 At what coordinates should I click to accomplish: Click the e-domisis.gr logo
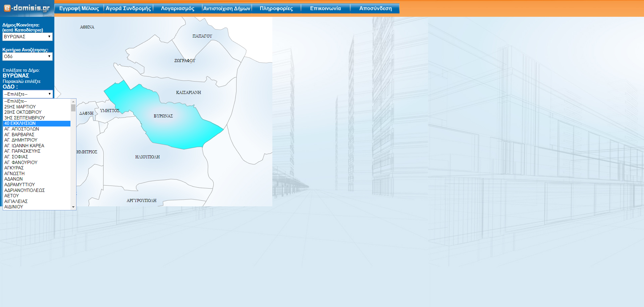point(27,8)
